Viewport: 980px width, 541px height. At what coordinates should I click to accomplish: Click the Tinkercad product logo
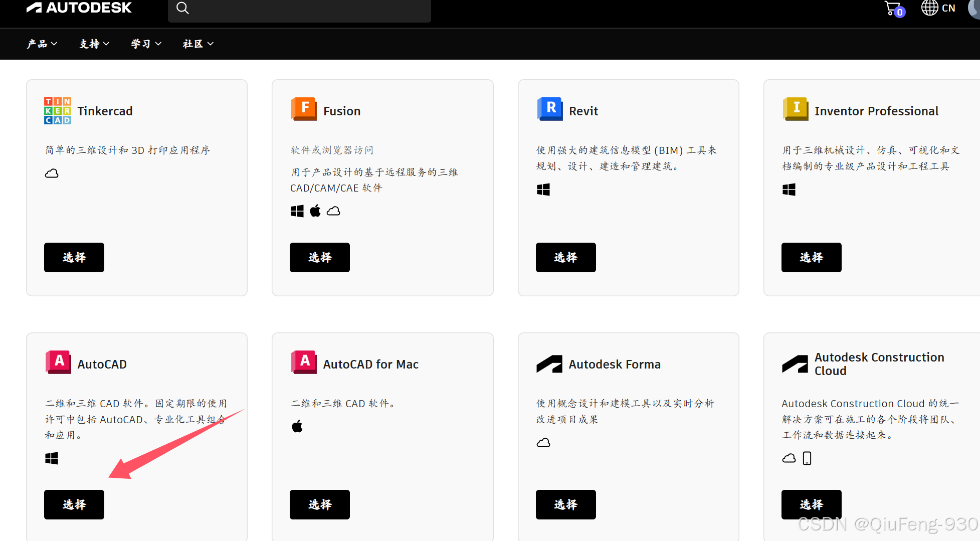58,111
